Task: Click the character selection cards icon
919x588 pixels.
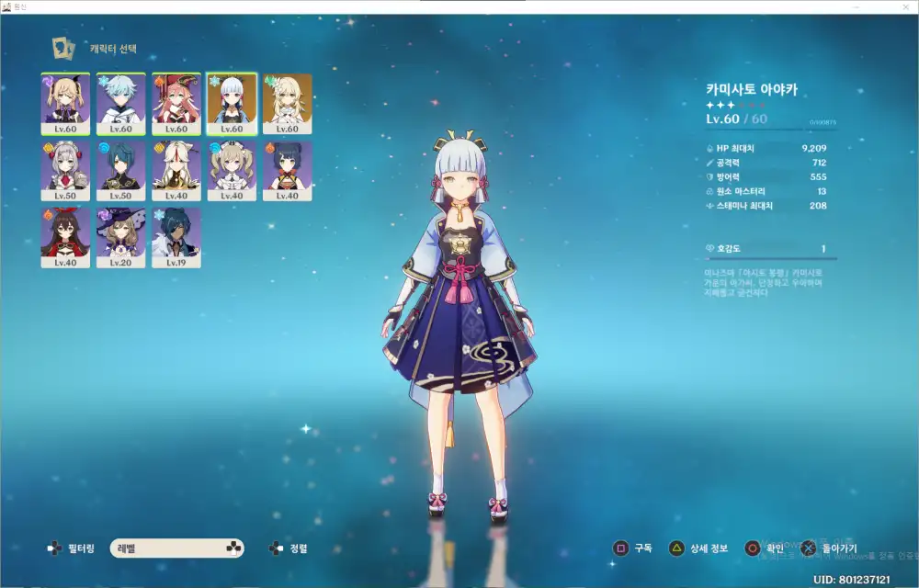Action: pyautogui.click(x=63, y=47)
